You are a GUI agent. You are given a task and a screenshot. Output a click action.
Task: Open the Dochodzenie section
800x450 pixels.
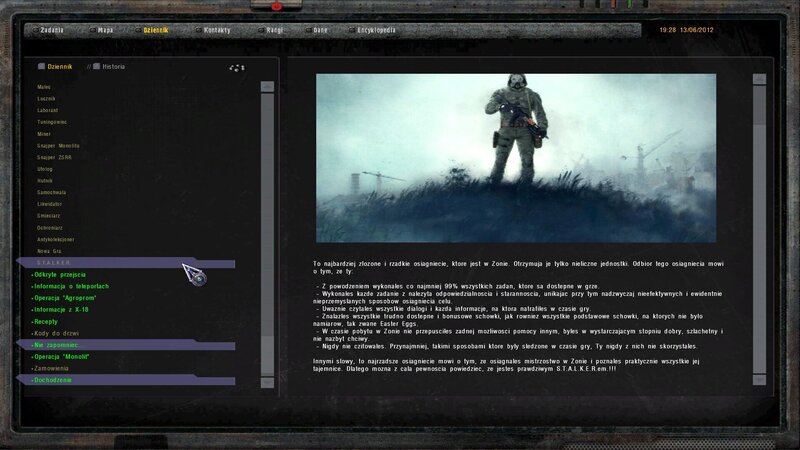(126, 380)
